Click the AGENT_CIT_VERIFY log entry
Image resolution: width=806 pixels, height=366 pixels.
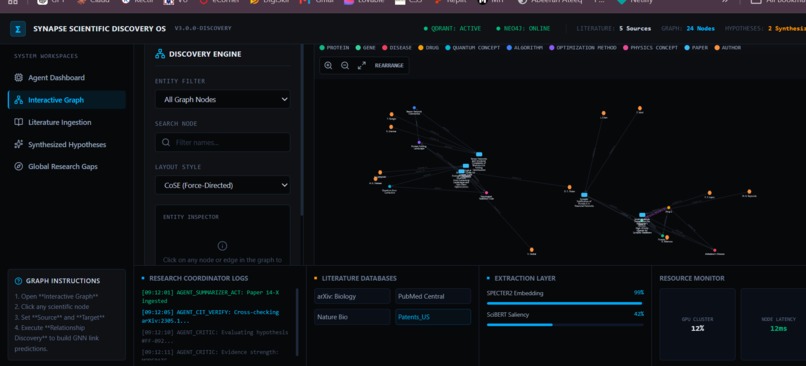[x=211, y=316]
